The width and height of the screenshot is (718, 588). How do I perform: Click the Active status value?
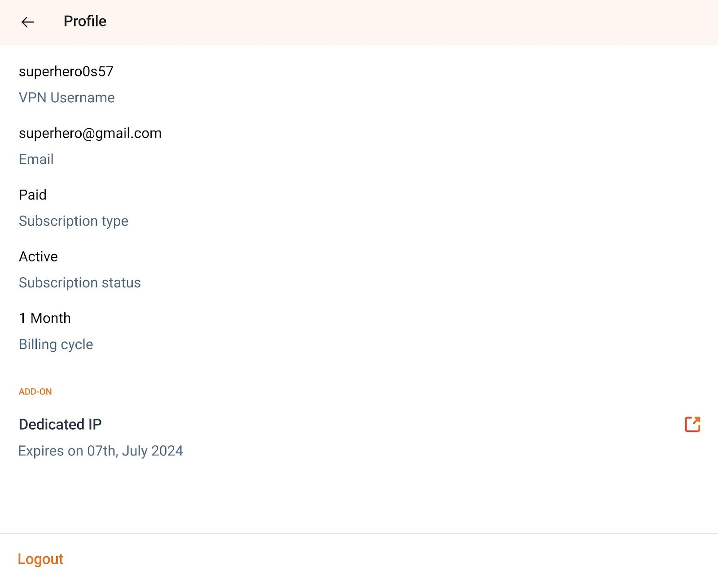point(38,257)
